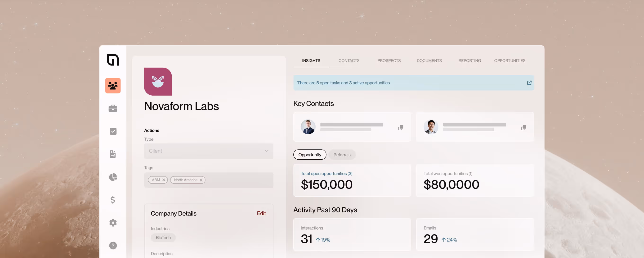Click Edit on Company Details
Screen dimensions: 644x258
tap(261, 213)
